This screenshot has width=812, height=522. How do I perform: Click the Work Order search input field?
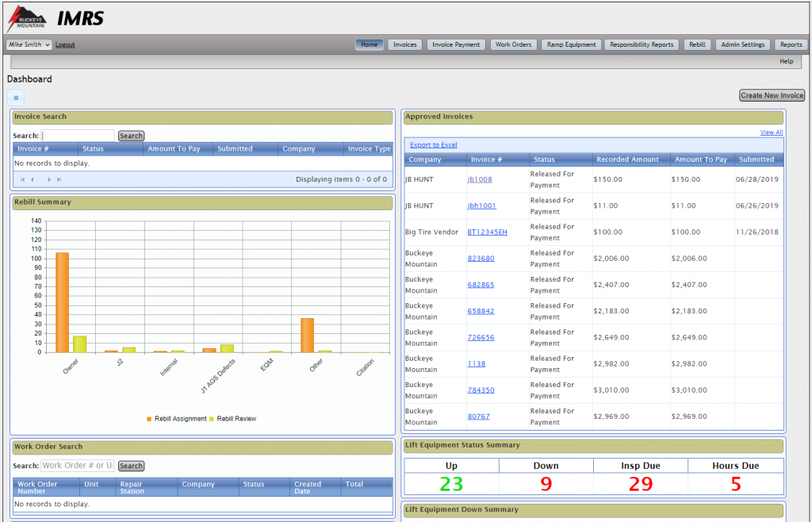pos(78,466)
